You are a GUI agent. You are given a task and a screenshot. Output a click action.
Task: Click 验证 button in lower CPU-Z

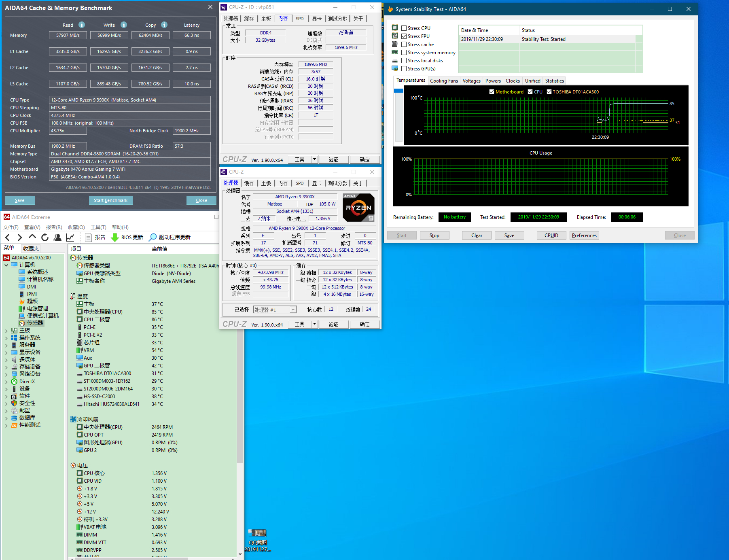(x=333, y=324)
